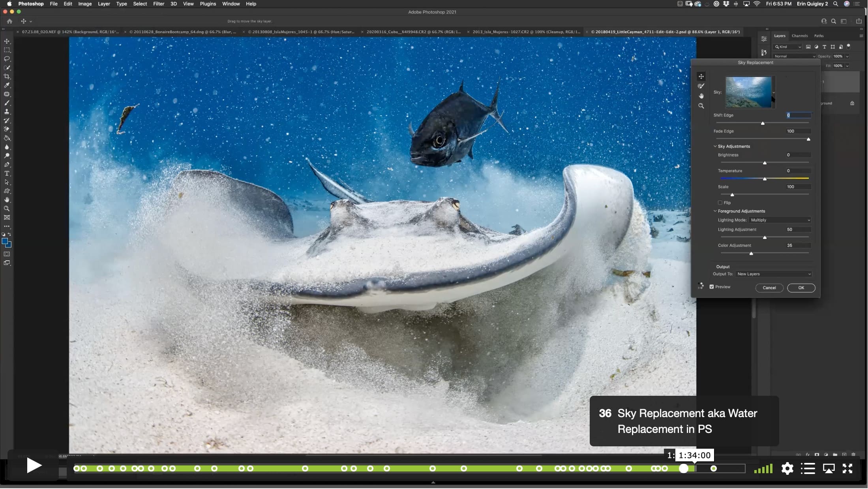Choose the Sky Move tool in the dialog

pos(701,76)
